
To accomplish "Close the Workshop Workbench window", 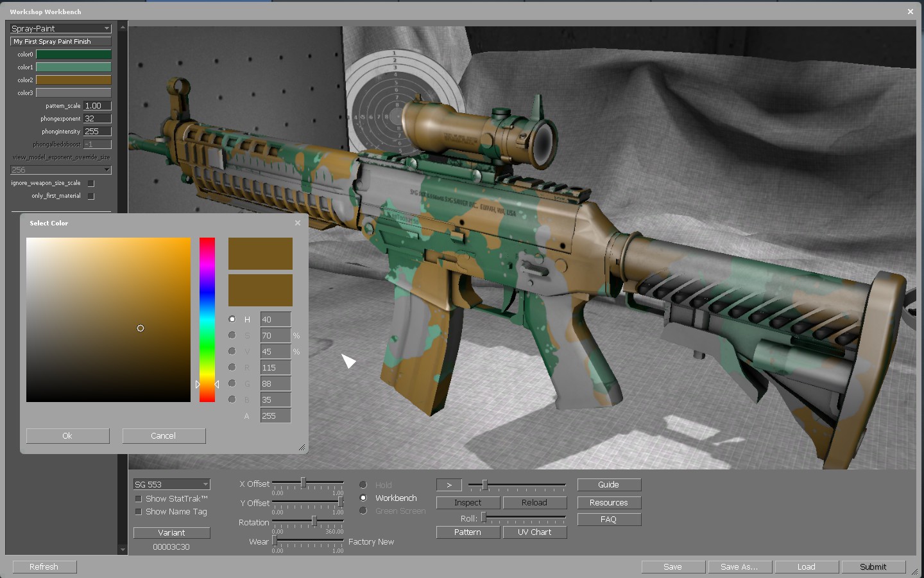I will [x=910, y=12].
